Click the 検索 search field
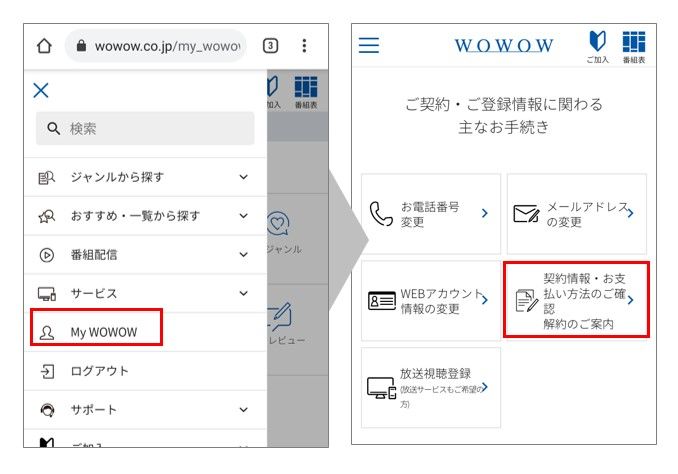Image resolution: width=678 pixels, height=474 pixels. pos(145,128)
